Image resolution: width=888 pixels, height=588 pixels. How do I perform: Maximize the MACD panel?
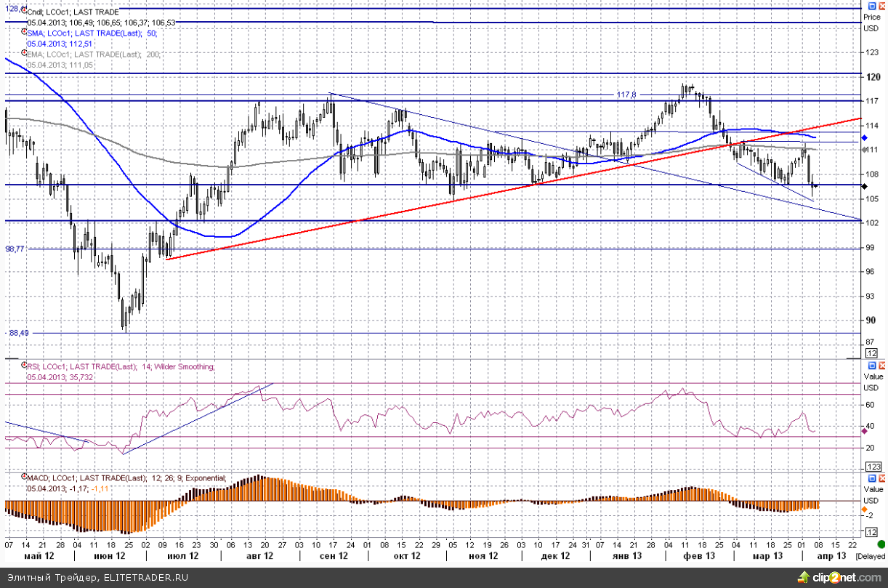coord(873,478)
